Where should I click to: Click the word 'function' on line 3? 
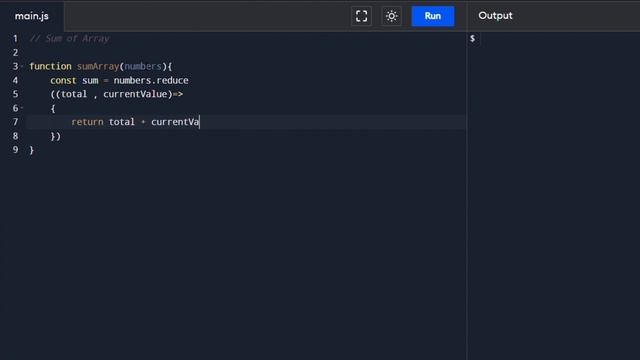point(50,66)
